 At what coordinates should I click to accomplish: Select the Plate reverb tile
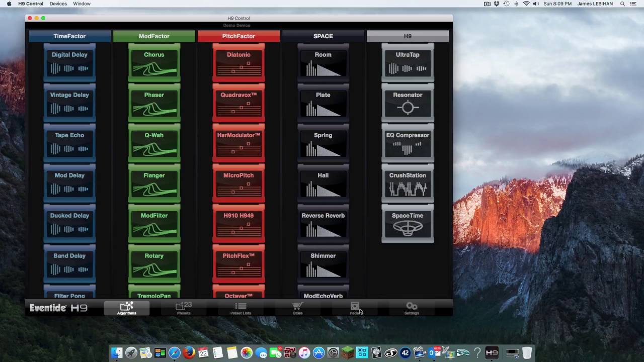point(323,103)
